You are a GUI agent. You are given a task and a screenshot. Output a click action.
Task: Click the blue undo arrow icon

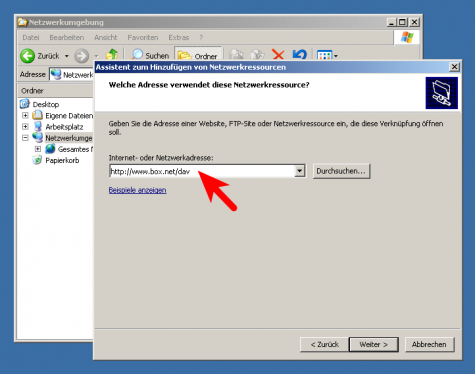299,55
